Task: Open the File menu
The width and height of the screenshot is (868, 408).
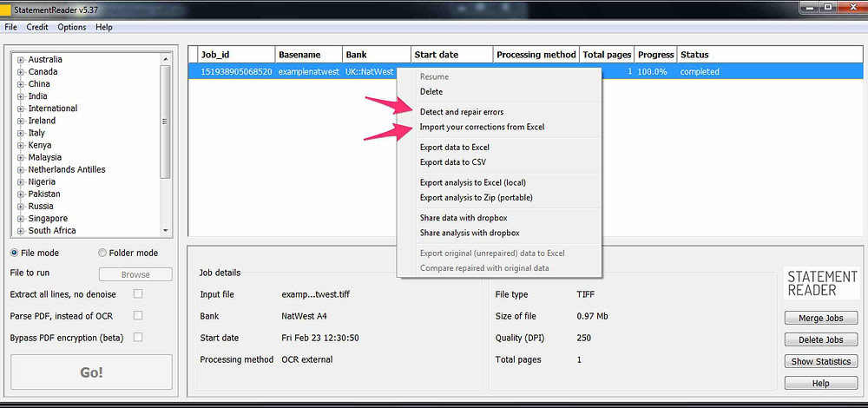Action: pos(10,27)
